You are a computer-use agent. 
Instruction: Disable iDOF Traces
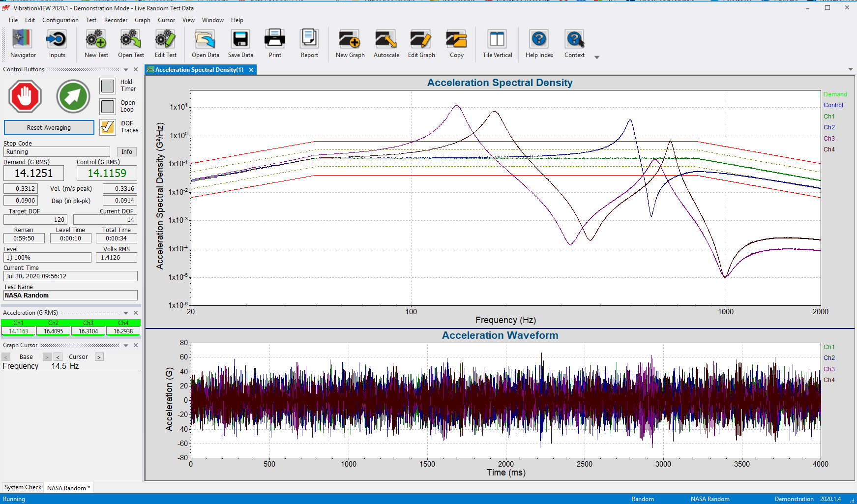(x=107, y=127)
